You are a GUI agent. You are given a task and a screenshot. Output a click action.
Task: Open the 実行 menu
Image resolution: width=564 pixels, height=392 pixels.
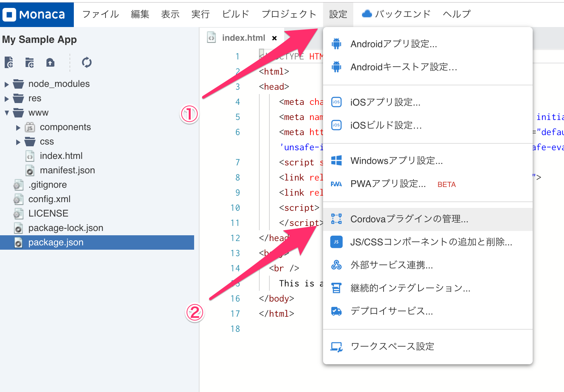201,14
